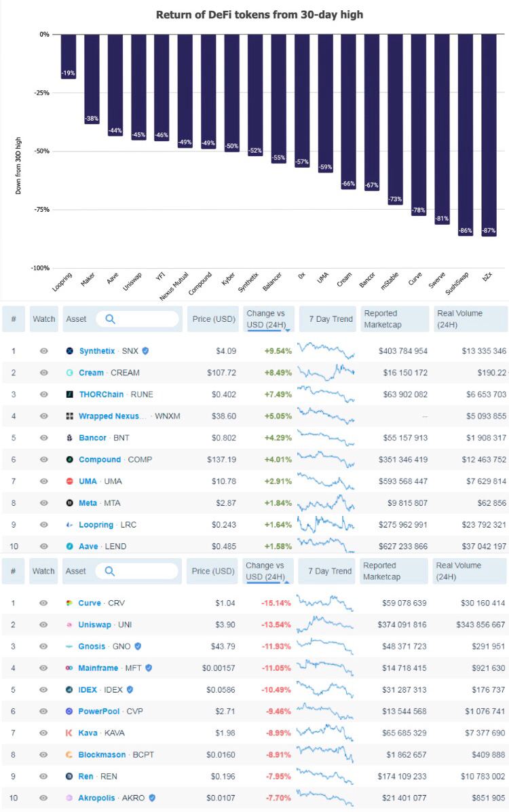Click the Loopring -19% chart bar
509x812 pixels.
[69, 56]
